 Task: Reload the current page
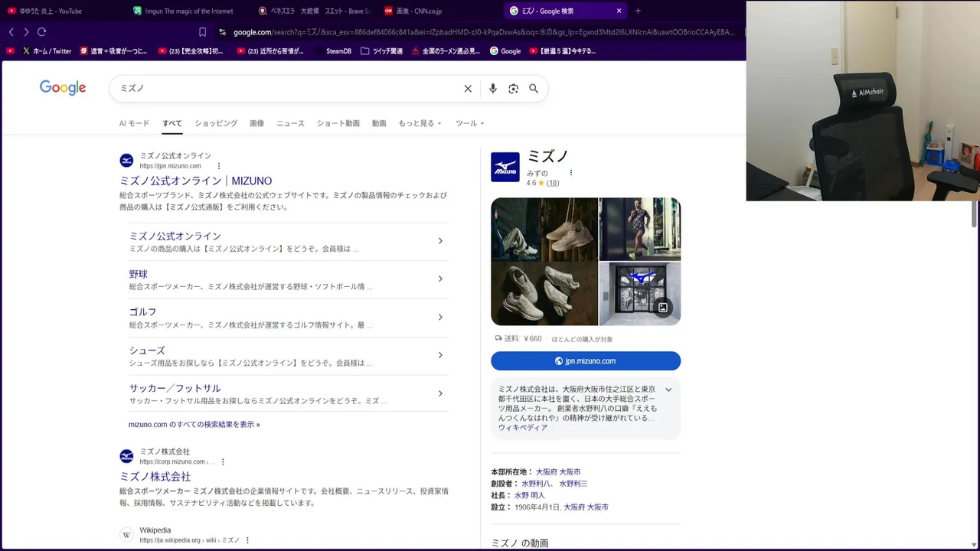pos(41,32)
